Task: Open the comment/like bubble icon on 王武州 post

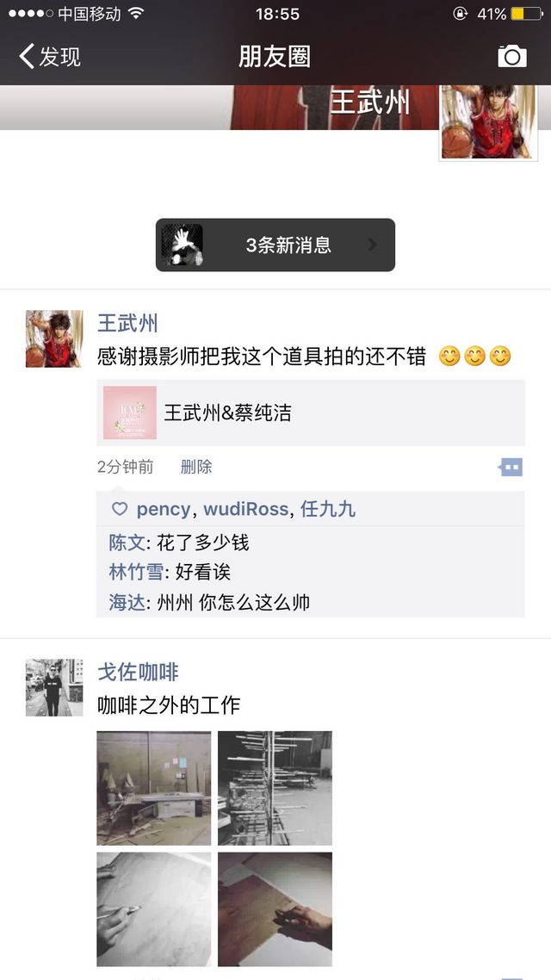Action: 511,467
